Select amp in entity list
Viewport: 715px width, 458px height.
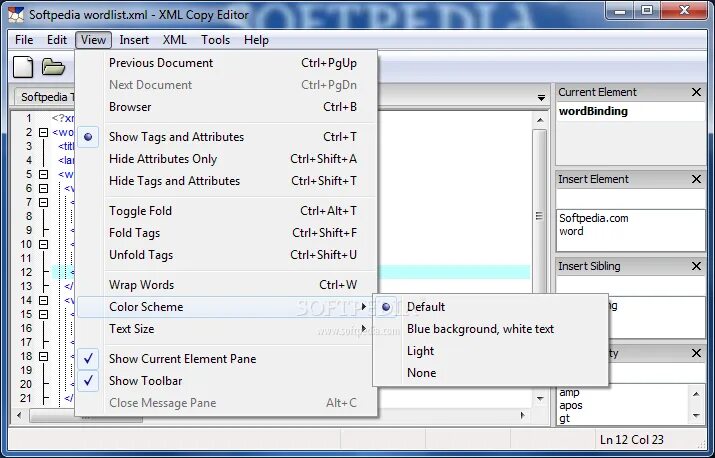570,392
